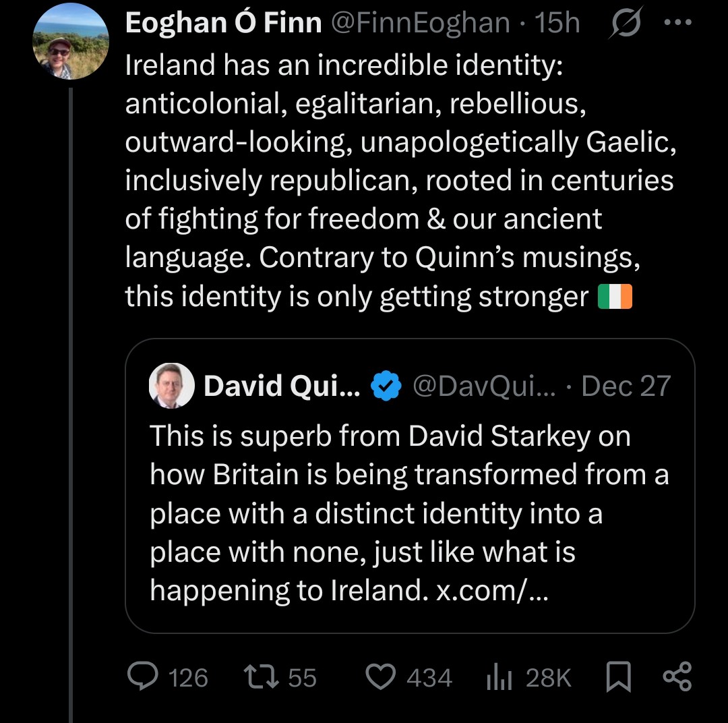
Task: Open view analytics bar-chart icon
Action: [x=499, y=677]
